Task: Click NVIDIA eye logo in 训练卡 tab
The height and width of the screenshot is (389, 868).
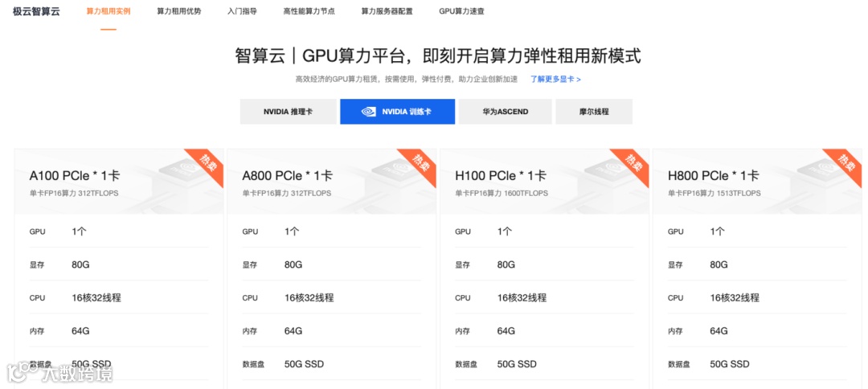Action: [x=369, y=112]
